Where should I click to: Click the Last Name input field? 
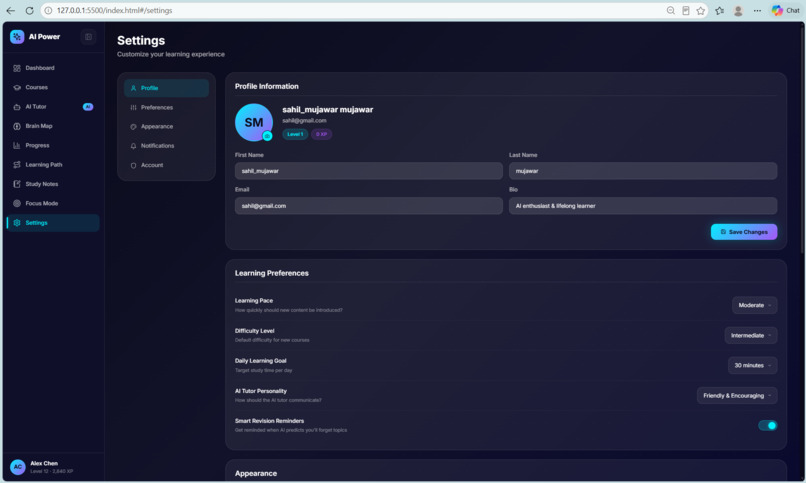[643, 171]
